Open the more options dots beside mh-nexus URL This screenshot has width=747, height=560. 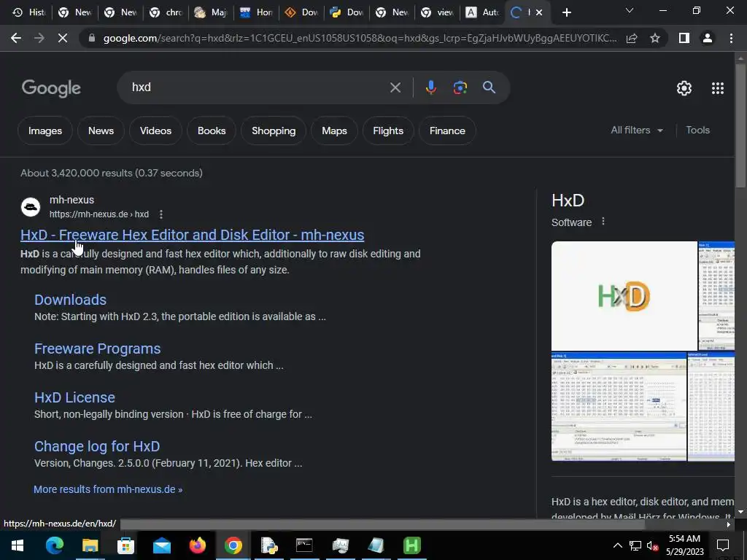(x=161, y=214)
